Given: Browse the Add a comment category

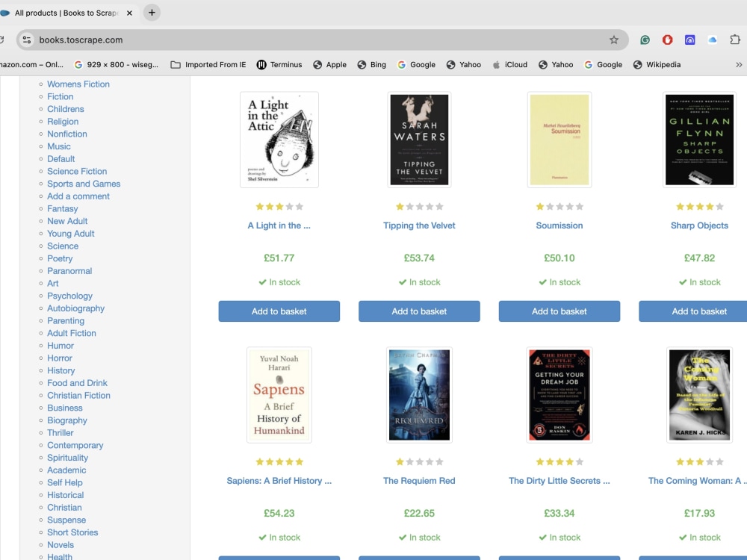Looking at the screenshot, I should pos(78,196).
